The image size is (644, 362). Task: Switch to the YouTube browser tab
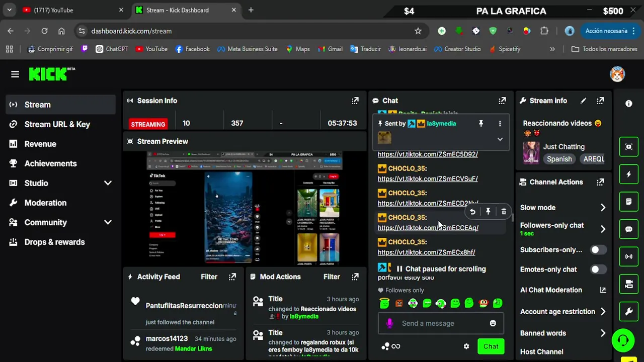coord(73,10)
